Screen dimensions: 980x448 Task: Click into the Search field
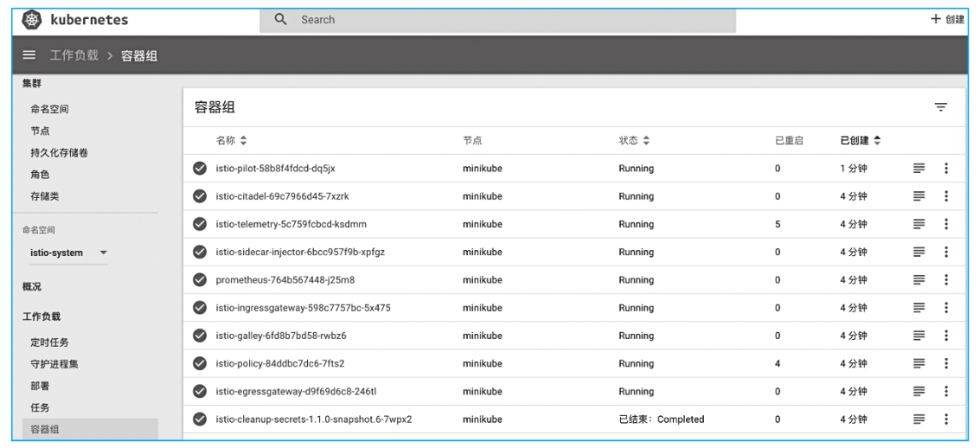pyautogui.click(x=510, y=19)
